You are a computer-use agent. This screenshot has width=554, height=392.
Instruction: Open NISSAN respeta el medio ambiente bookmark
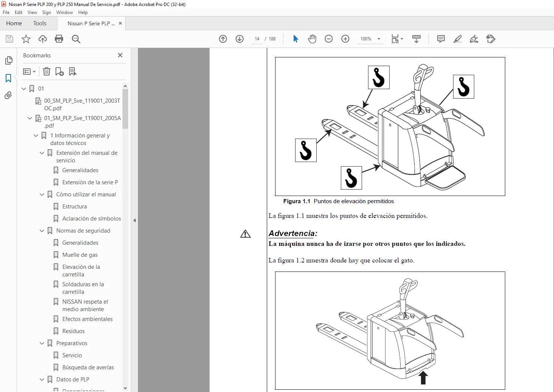85,306
